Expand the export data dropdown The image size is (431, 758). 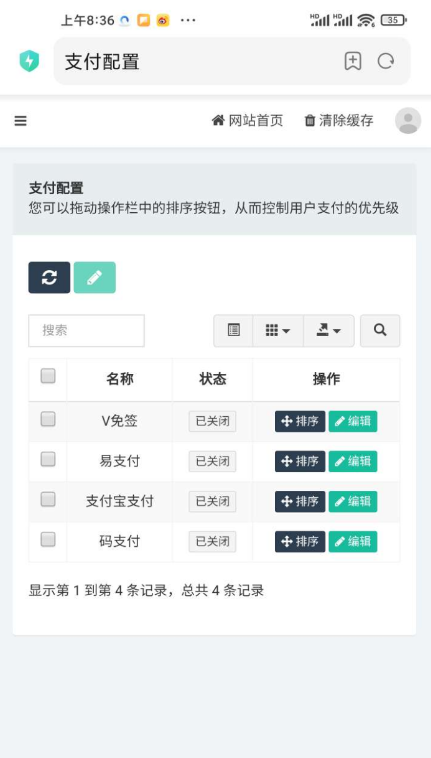[x=329, y=331]
